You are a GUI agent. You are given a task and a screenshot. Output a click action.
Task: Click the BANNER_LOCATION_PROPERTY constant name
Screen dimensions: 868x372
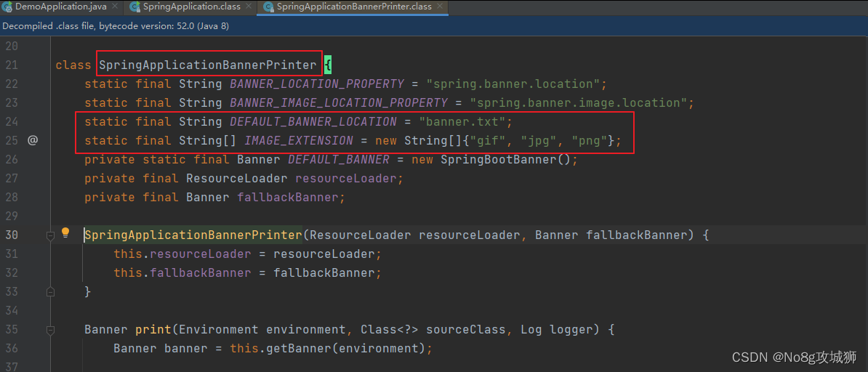317,84
